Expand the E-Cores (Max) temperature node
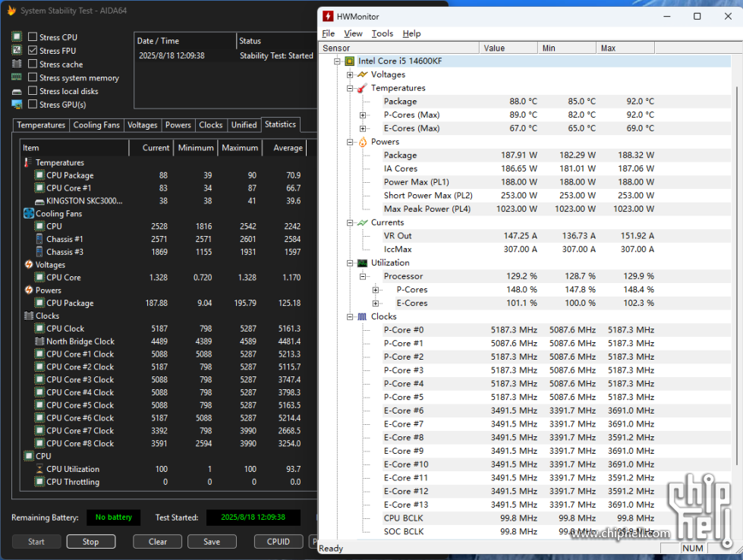Image resolution: width=743 pixels, height=560 pixels. (x=363, y=128)
